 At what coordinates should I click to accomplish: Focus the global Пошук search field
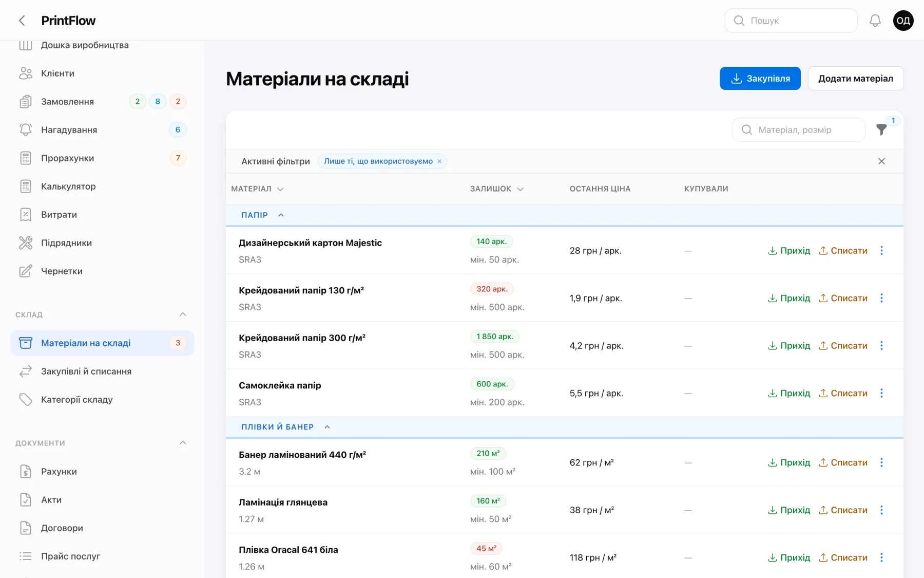[x=791, y=21]
